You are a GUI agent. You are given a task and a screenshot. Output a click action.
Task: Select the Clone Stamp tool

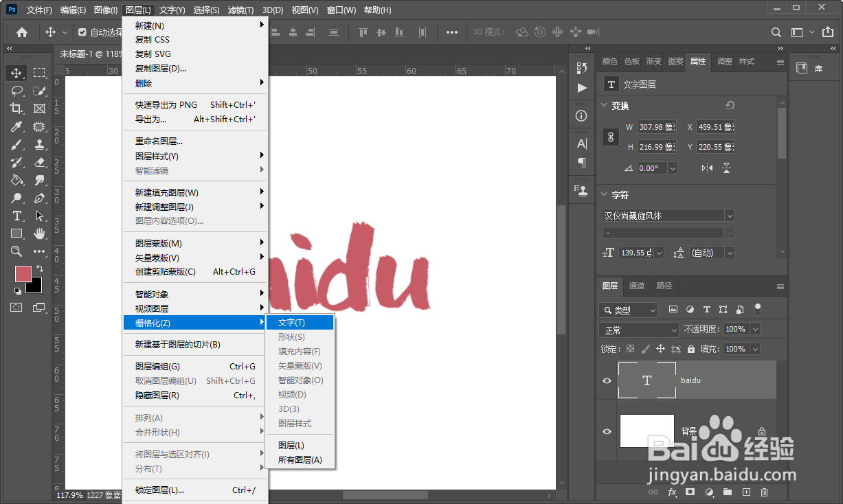[x=40, y=144]
